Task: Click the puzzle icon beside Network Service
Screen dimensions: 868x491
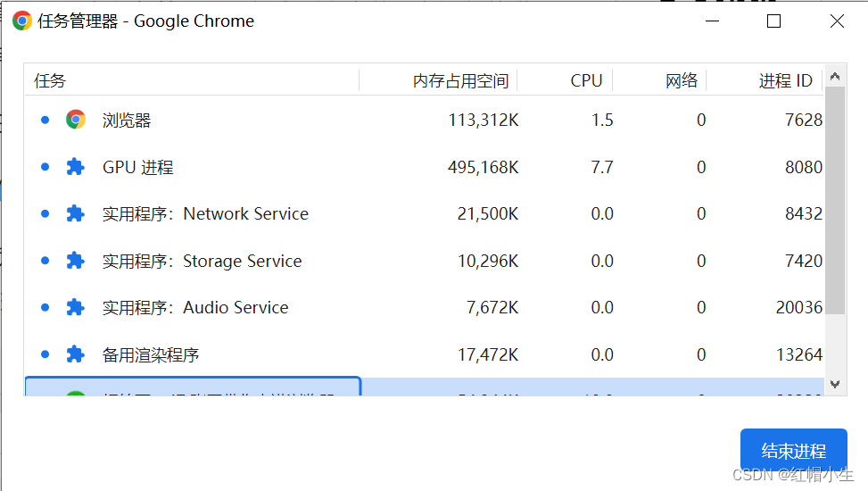Action: pyautogui.click(x=75, y=214)
